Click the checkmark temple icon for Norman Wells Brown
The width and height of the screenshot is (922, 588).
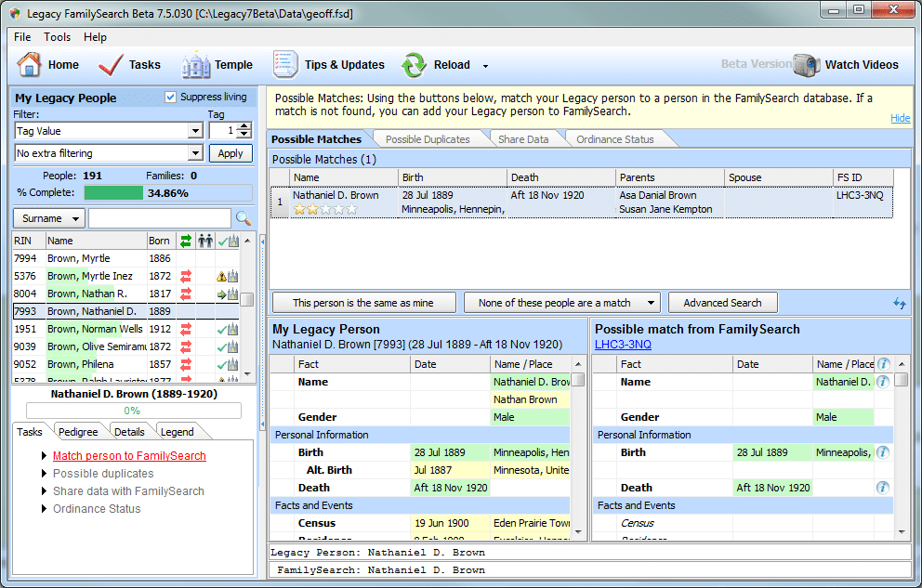(x=228, y=329)
